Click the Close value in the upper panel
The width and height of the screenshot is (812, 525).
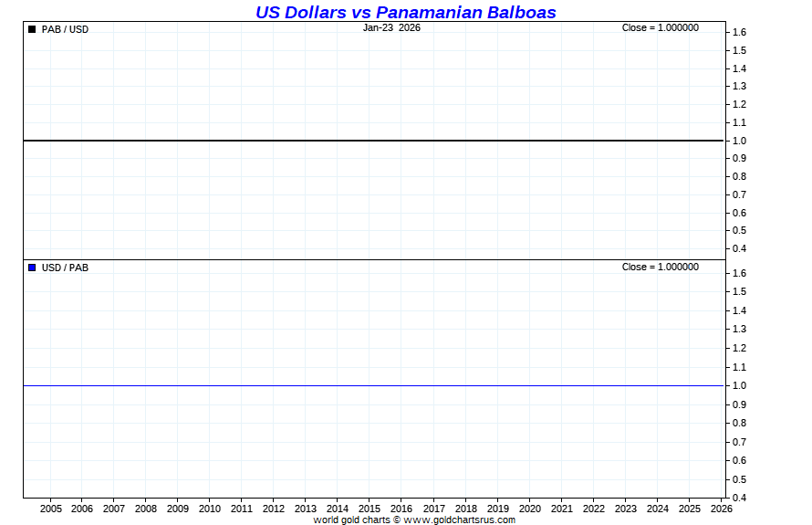pos(660,27)
